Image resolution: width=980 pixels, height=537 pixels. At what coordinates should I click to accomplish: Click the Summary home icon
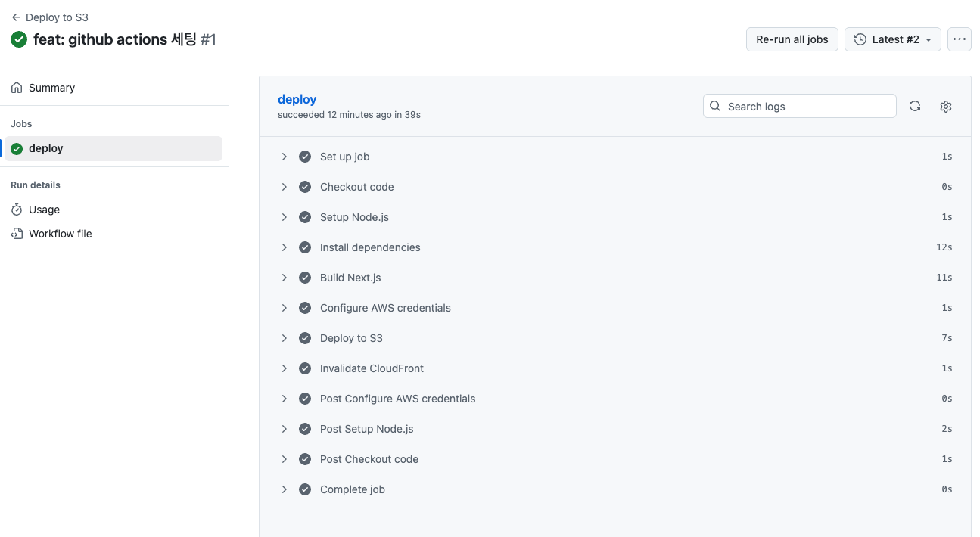point(17,88)
